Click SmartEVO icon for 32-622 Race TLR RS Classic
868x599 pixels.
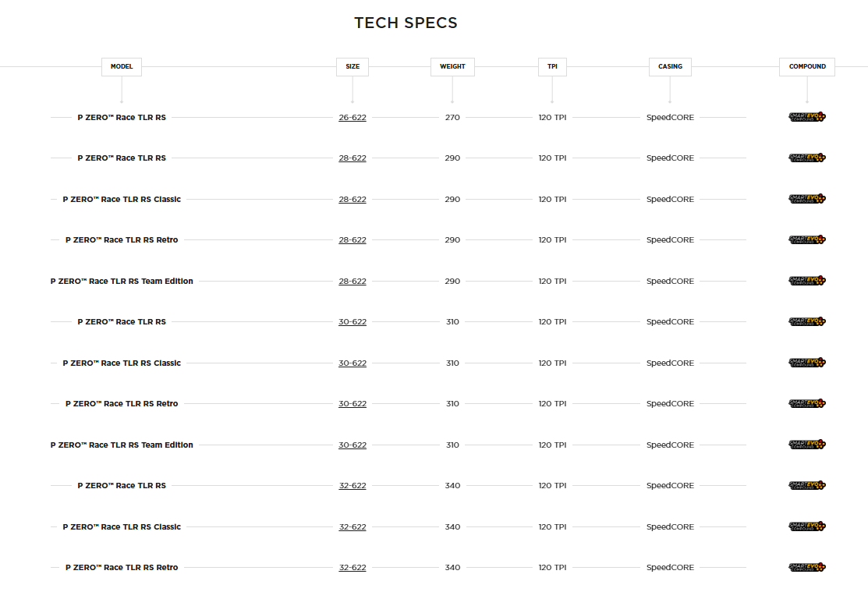click(x=806, y=526)
